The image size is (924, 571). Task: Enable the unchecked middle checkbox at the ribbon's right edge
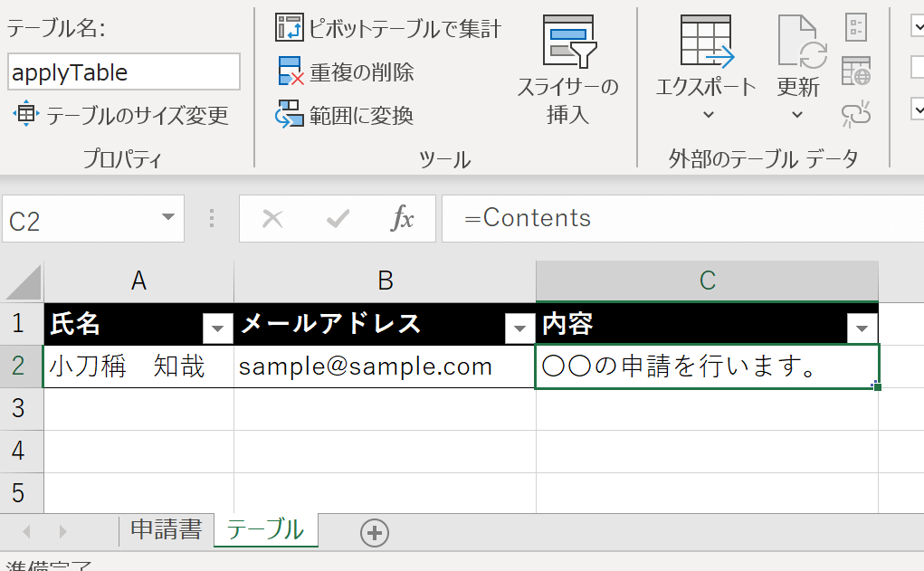click(x=916, y=68)
